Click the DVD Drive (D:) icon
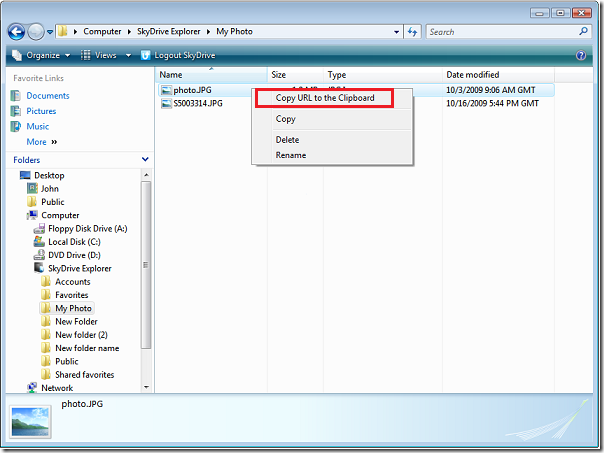 coord(39,255)
